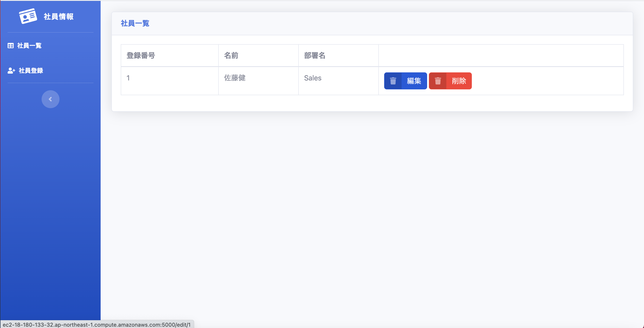Collapse the sidebar using the circular chevron control
Screen dimensions: 644x328
coord(50,99)
